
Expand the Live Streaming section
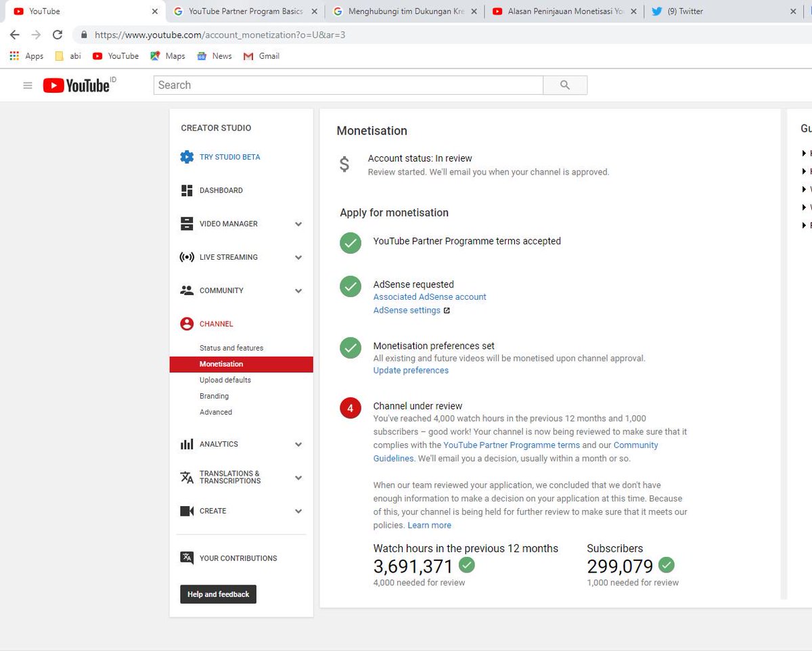point(298,257)
